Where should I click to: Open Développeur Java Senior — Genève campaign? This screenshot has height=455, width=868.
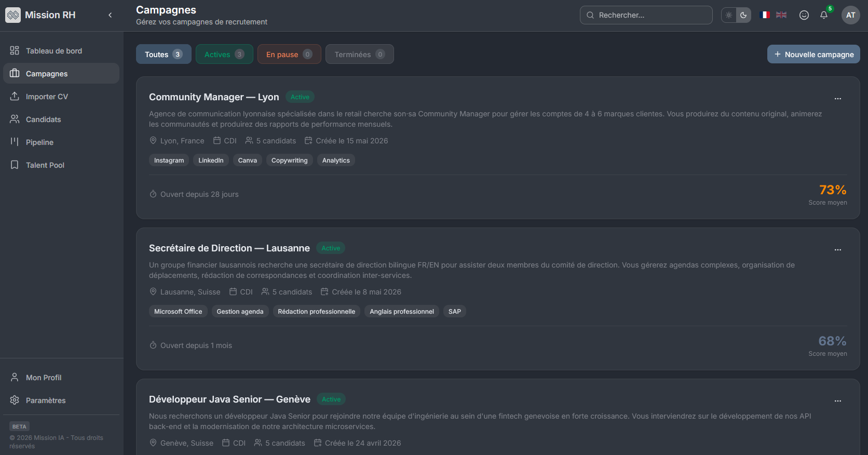pyautogui.click(x=229, y=399)
